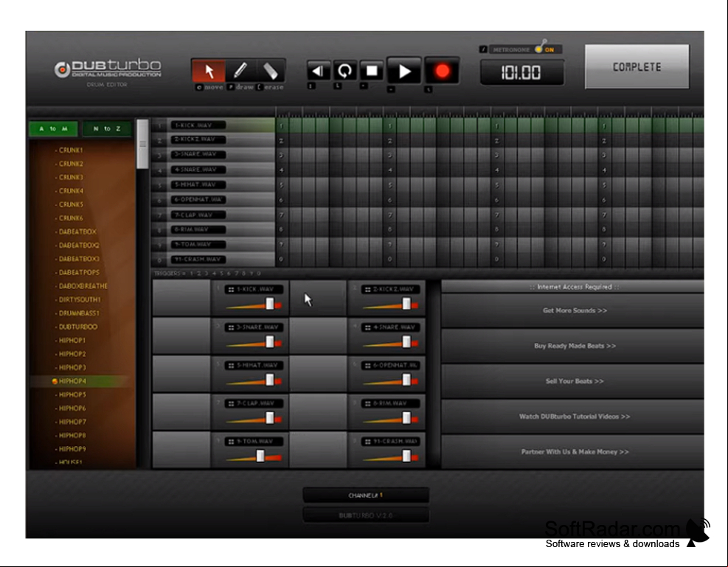The height and width of the screenshot is (567, 728).
Task: Select the 1-KICK.WAV track row
Action: [x=214, y=125]
